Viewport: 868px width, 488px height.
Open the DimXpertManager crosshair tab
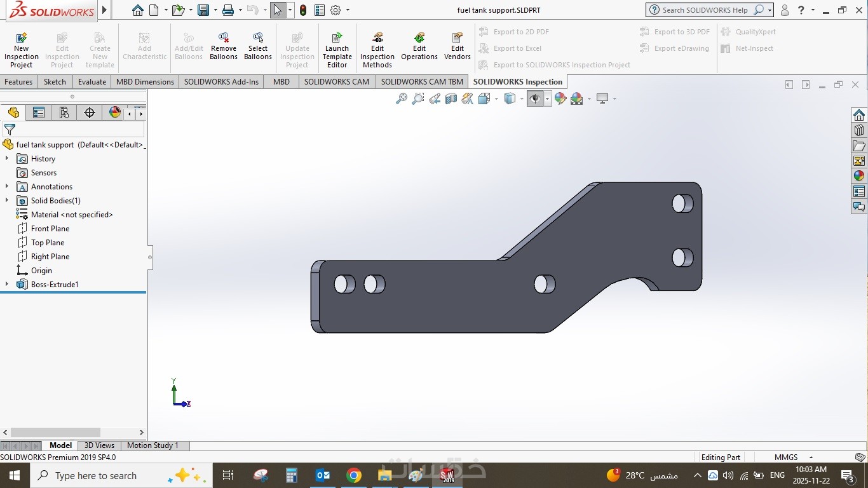point(90,112)
